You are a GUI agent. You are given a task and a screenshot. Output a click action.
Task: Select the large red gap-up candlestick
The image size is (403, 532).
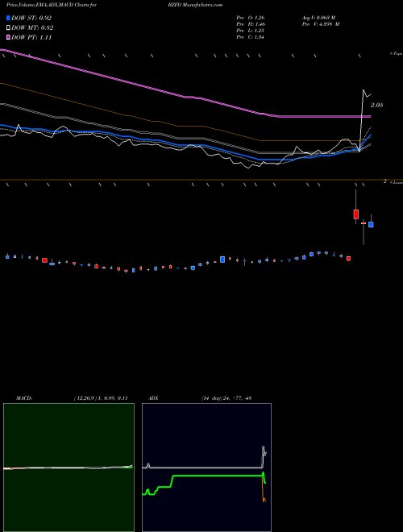355,214
